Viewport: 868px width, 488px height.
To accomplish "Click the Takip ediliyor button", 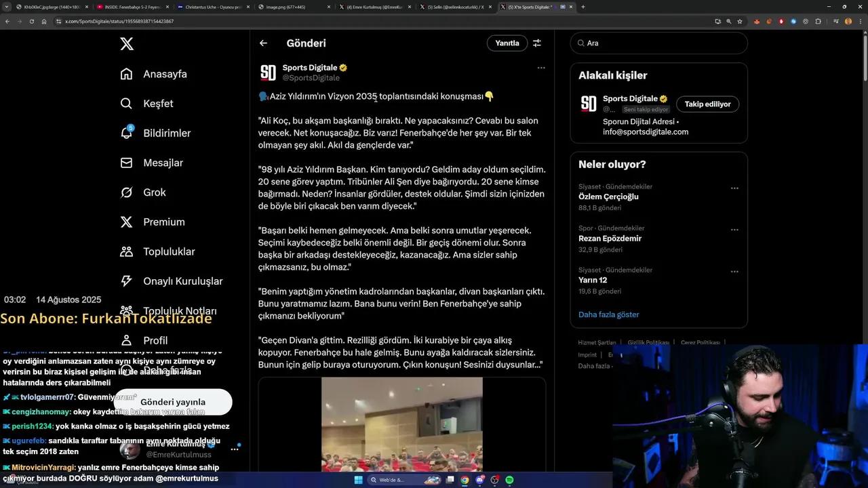I will click(x=707, y=104).
